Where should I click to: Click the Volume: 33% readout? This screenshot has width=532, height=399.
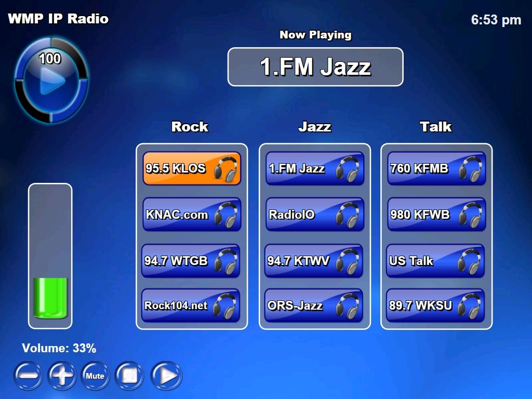(x=59, y=348)
